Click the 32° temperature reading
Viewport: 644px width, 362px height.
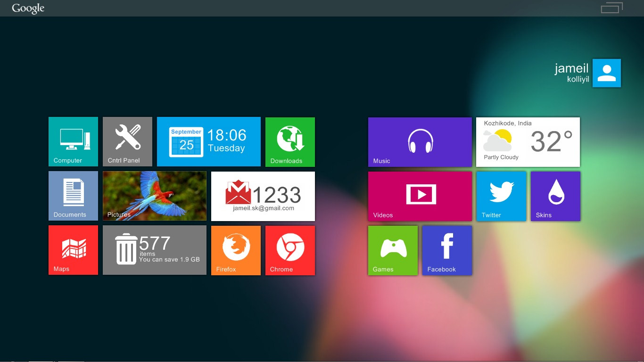coord(552,141)
